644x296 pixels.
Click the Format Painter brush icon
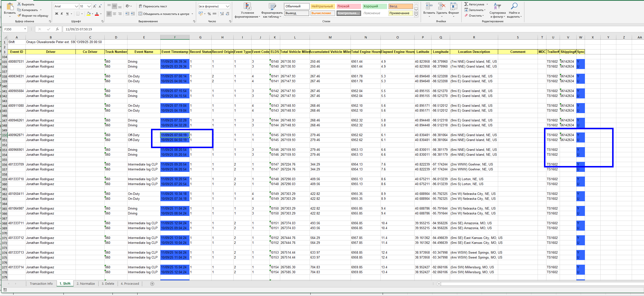click(19, 15)
